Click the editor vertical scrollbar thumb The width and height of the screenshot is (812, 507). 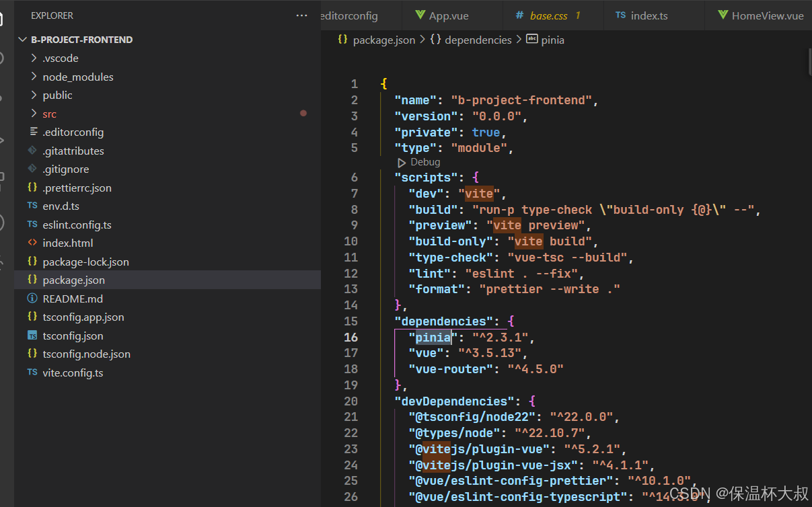click(809, 62)
